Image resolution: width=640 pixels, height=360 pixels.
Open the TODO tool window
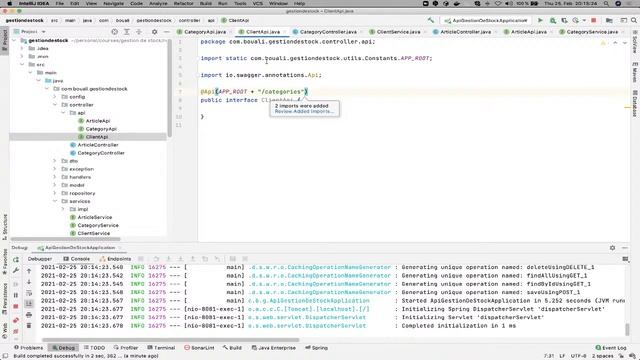(94, 348)
